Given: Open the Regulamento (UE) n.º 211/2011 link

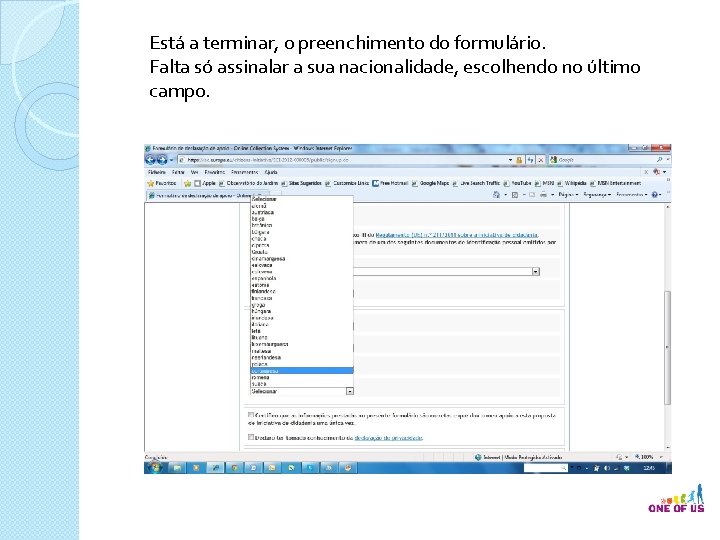Looking at the screenshot, I should pyautogui.click(x=456, y=235).
